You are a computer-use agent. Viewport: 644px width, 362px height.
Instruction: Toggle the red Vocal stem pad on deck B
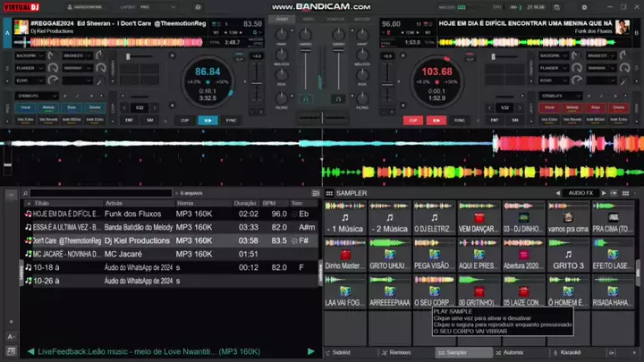click(549, 107)
